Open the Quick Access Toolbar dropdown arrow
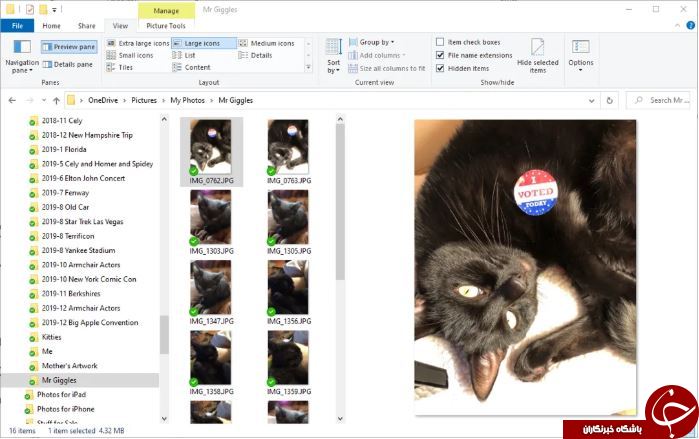Image resolution: width=699 pixels, height=439 pixels. [54, 9]
